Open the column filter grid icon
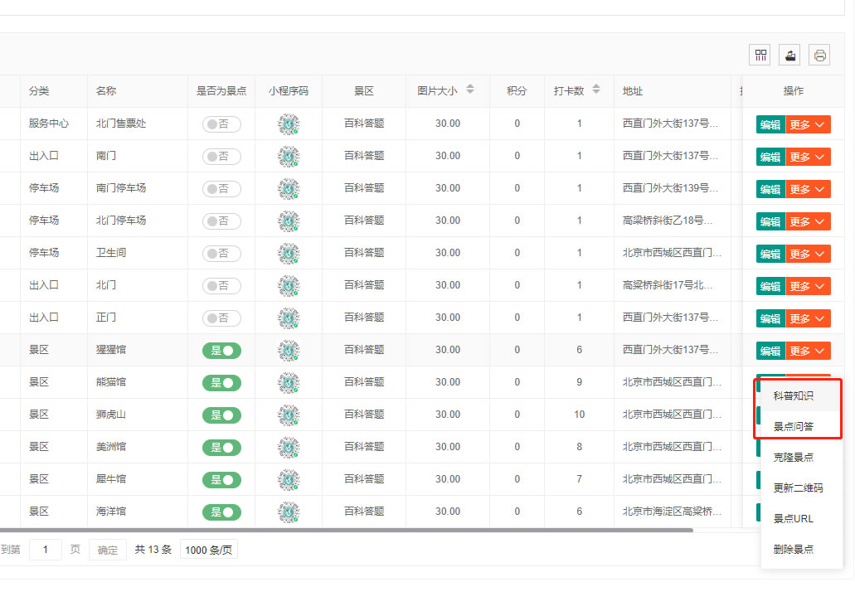The width and height of the screenshot is (855, 616). 760,55
